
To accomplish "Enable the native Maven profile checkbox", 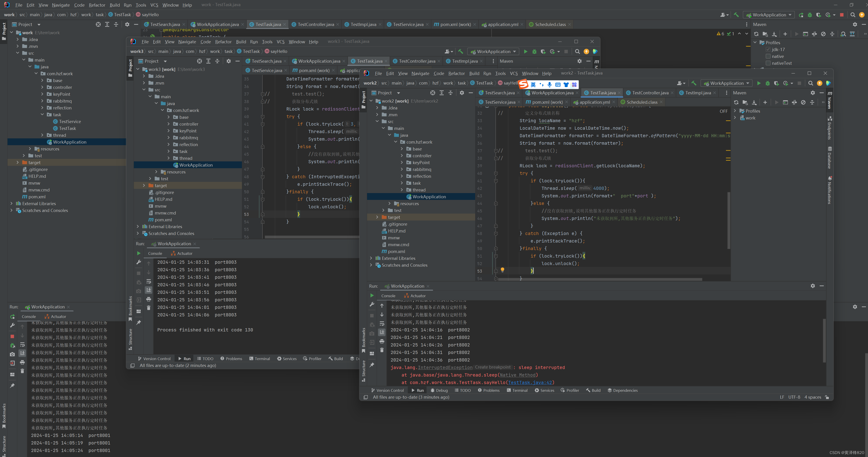I will [768, 56].
